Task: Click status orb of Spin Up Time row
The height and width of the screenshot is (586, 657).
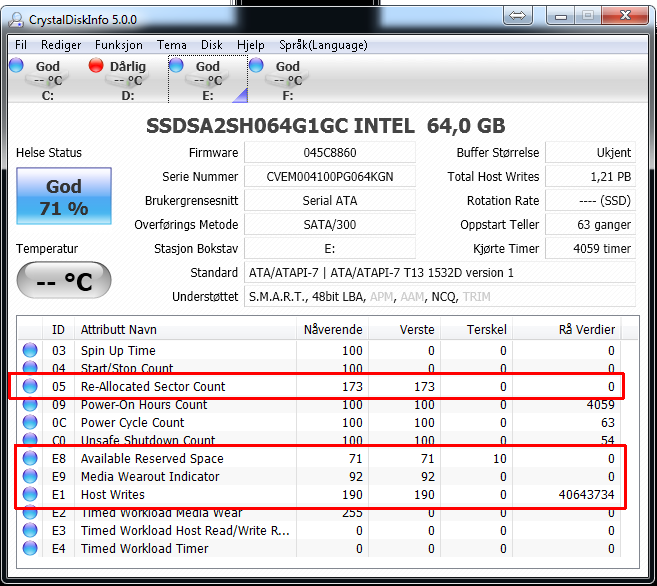Action: [30, 350]
